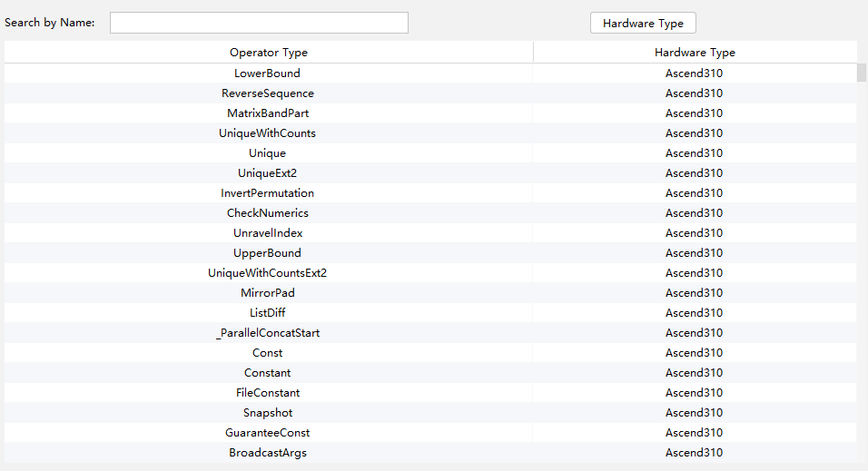Viewport: 868px width, 471px height.
Task: Click Ascend310 cell in InvertPermutation row
Action: (x=695, y=193)
